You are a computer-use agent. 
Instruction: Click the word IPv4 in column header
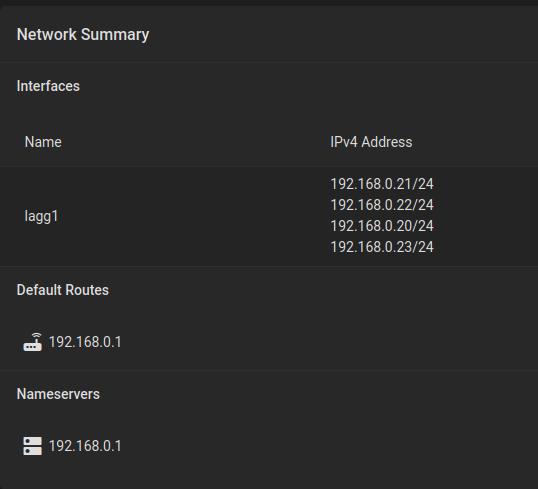(x=344, y=142)
